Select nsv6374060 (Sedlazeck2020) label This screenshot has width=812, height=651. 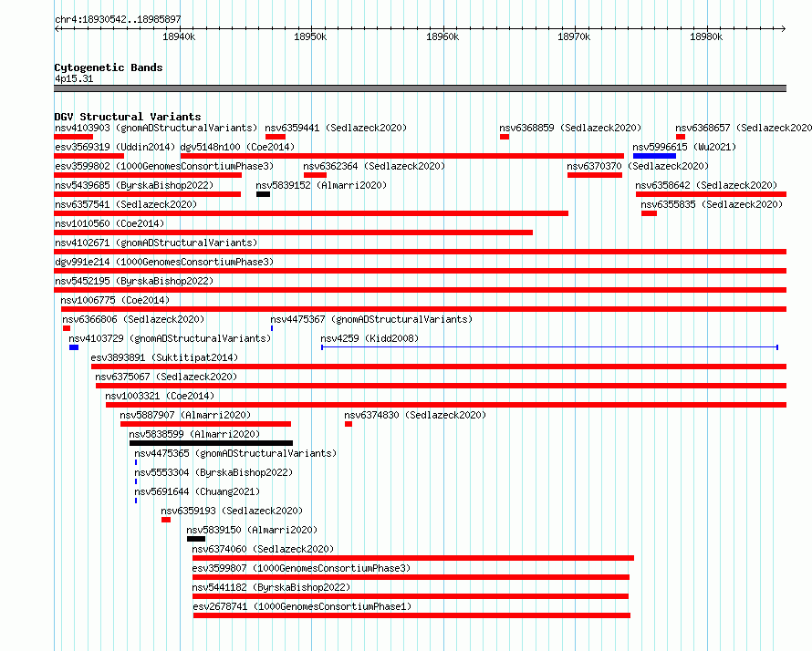point(263,549)
